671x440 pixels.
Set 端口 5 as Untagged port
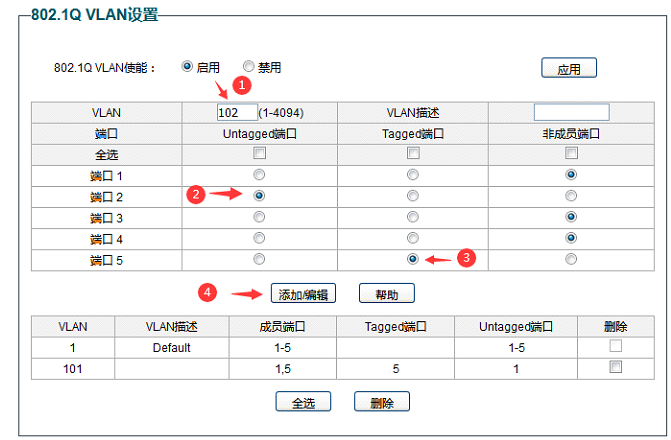(x=259, y=258)
